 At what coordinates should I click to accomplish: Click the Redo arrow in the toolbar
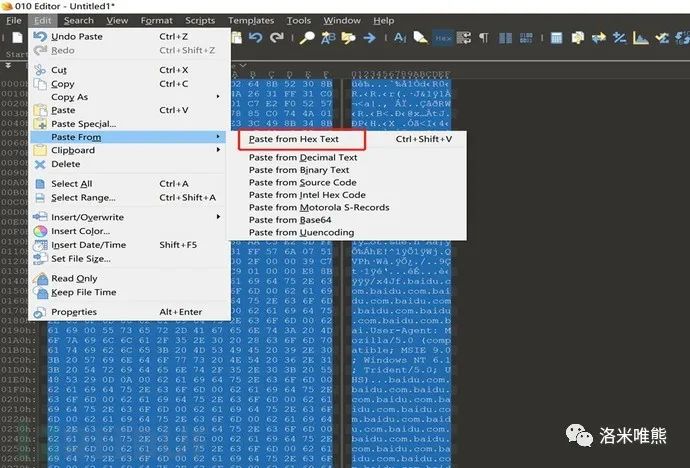(277, 38)
